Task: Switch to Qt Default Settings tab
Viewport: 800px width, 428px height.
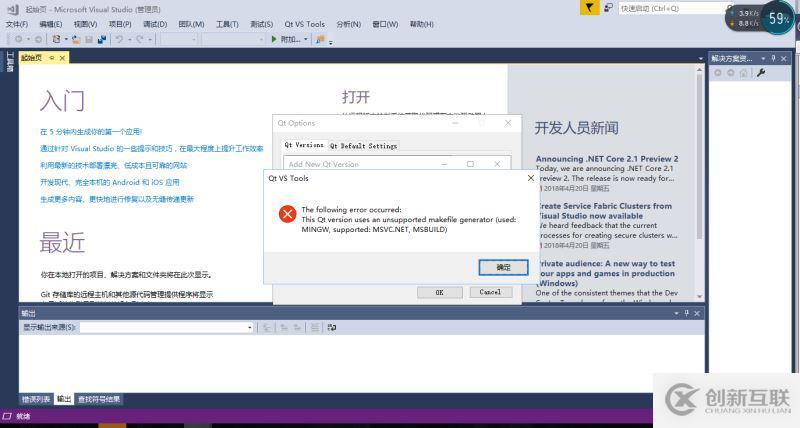Action: [x=363, y=146]
